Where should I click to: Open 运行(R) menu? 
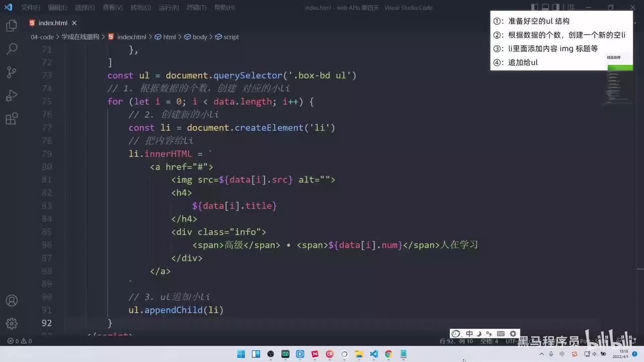coord(169,8)
